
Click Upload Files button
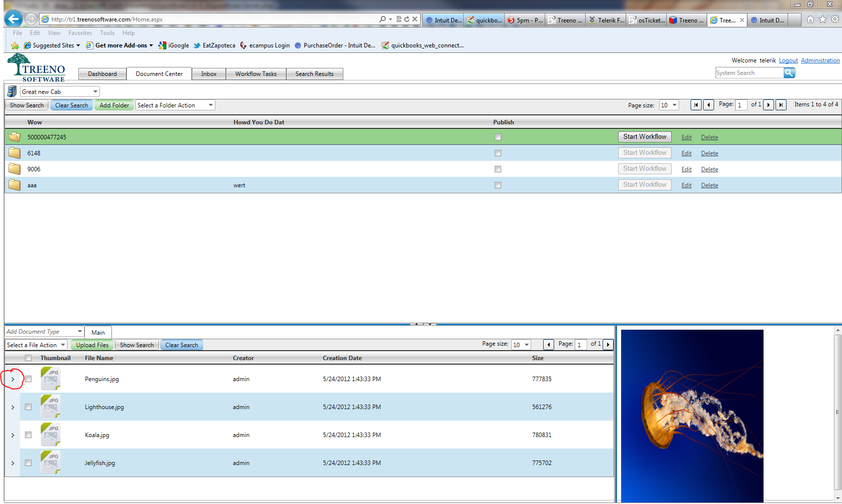pyautogui.click(x=92, y=345)
